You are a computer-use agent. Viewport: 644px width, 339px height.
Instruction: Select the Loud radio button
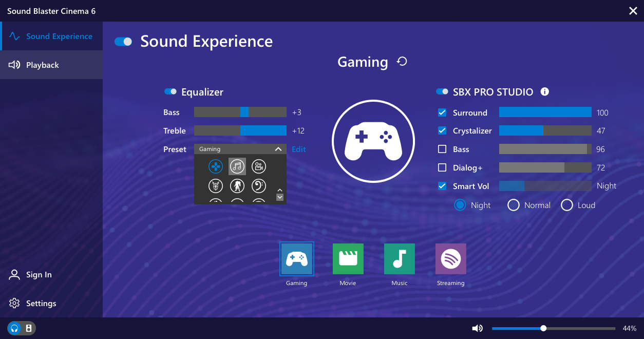tap(566, 205)
